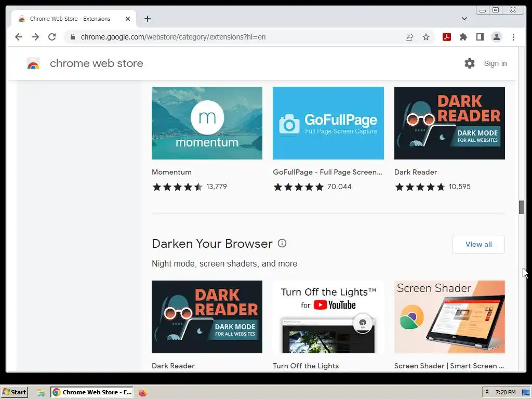Screen dimensions: 532x399
Task: Click Momentum's star rating 13,779
Action: point(189,187)
